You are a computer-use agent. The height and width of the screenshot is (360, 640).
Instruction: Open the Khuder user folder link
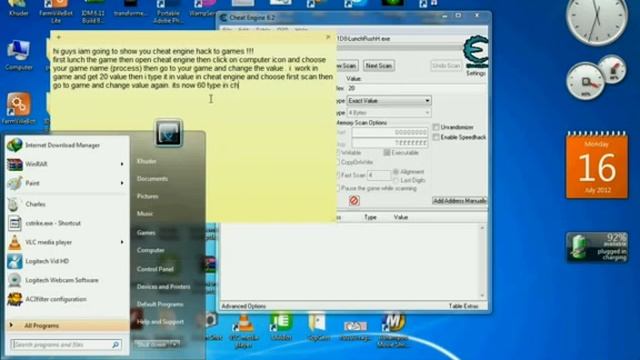[147, 161]
